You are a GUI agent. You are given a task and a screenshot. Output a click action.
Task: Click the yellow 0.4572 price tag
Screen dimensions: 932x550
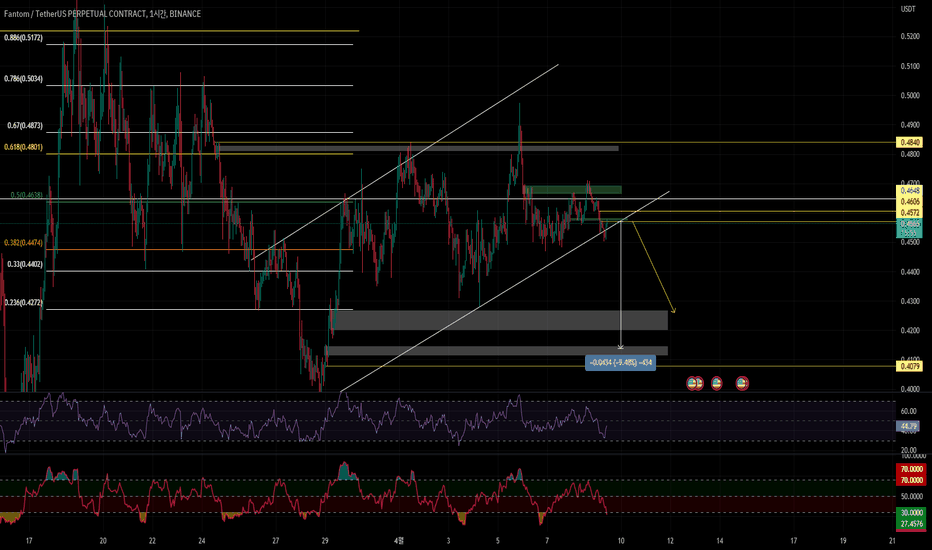pyautogui.click(x=909, y=212)
